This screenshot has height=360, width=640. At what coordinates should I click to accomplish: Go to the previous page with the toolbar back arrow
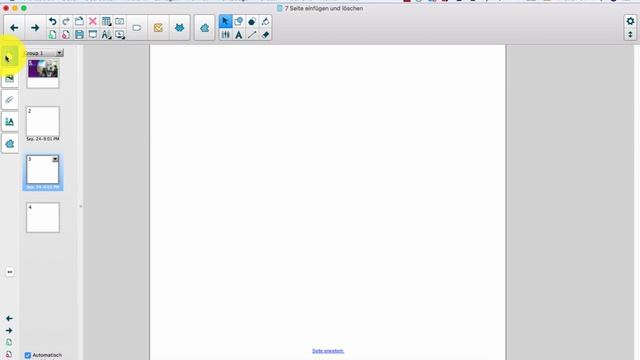pos(14,28)
